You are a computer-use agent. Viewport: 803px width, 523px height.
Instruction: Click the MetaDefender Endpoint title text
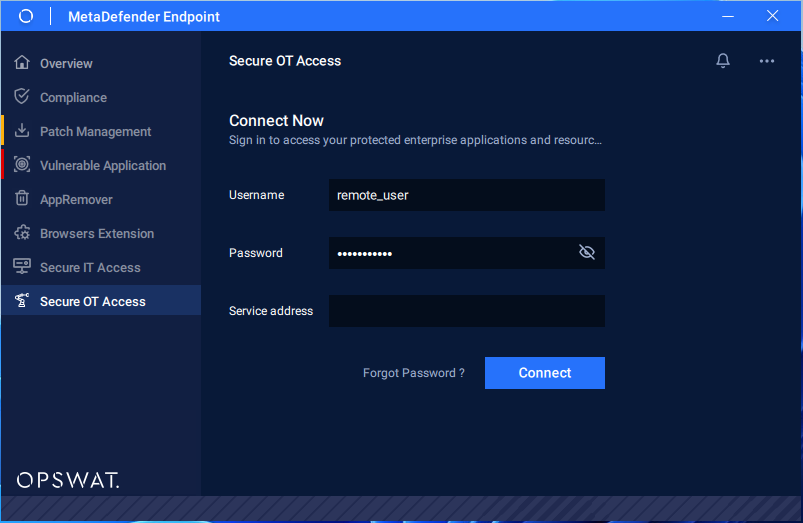144,17
